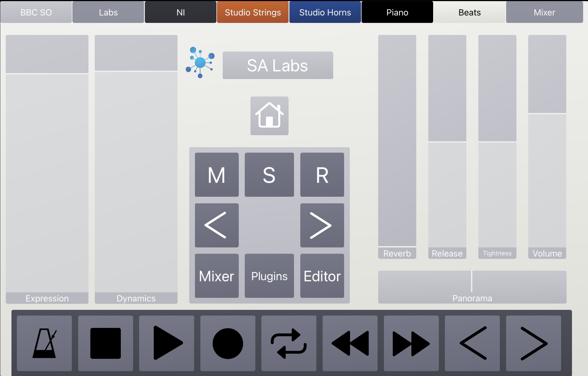
Task: Switch to the Studio Strings tab
Action: [x=253, y=12]
